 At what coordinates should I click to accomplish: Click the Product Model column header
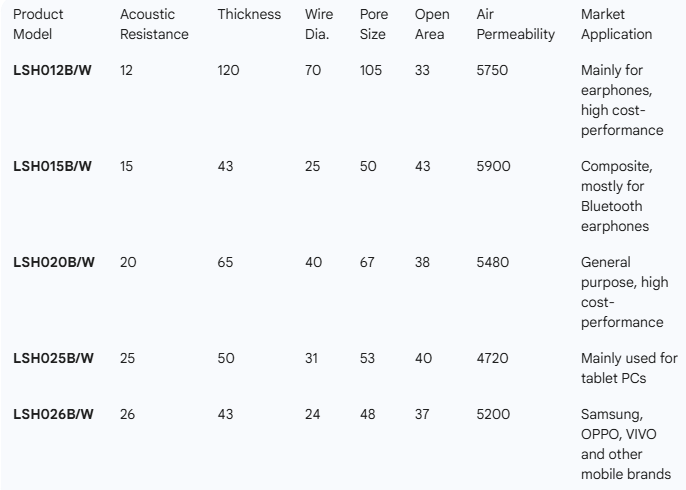[x=36, y=25]
